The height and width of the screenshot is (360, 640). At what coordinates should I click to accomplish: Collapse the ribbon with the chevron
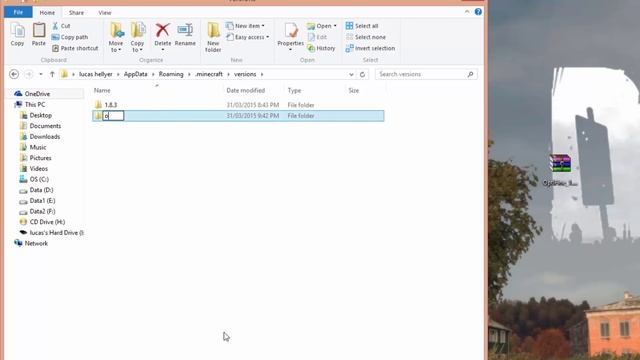tap(467, 12)
